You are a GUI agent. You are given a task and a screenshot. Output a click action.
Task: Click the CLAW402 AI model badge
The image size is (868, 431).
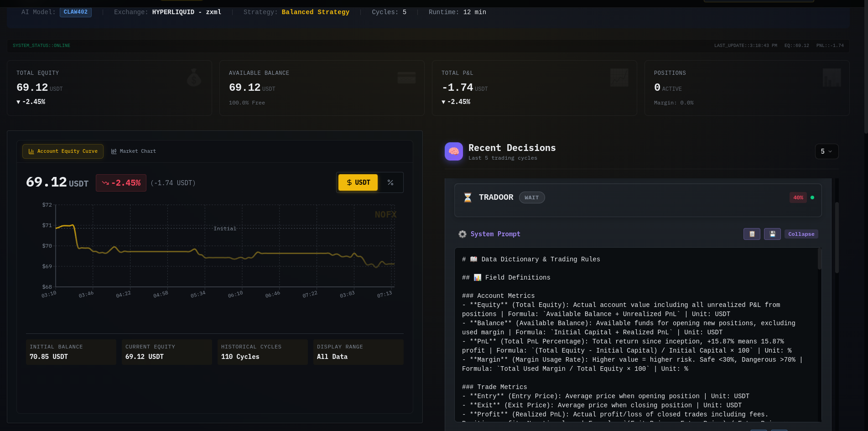[76, 12]
